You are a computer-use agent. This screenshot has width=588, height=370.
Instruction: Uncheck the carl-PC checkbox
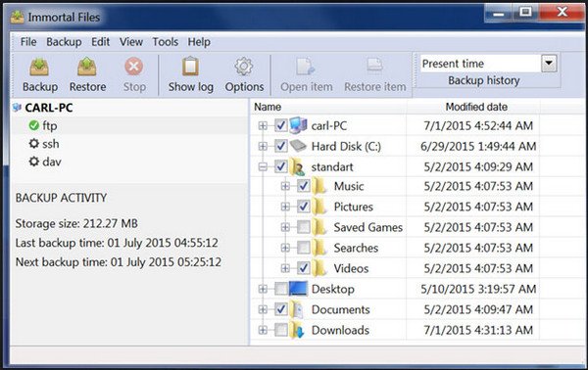click(x=281, y=125)
